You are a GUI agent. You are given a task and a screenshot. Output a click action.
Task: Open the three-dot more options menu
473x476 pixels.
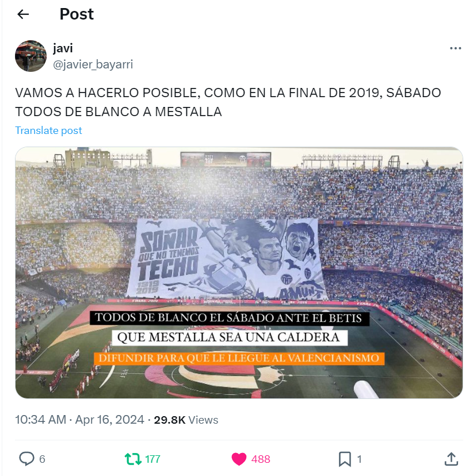(455, 48)
